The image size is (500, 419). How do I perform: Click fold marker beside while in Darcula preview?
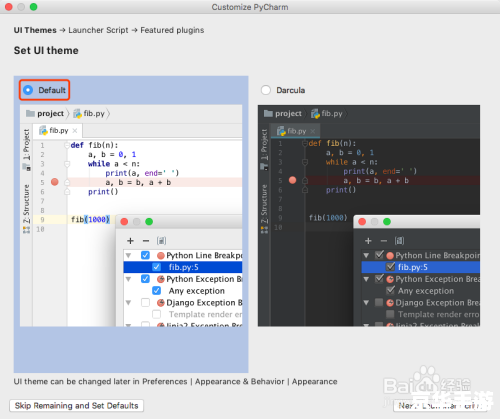pyautogui.click(x=305, y=162)
